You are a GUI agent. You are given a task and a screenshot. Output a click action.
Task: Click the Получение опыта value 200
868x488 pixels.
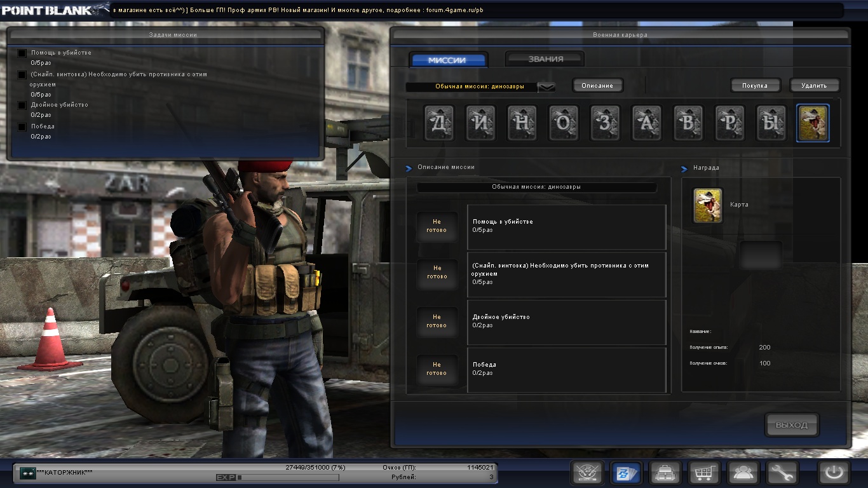tap(764, 348)
